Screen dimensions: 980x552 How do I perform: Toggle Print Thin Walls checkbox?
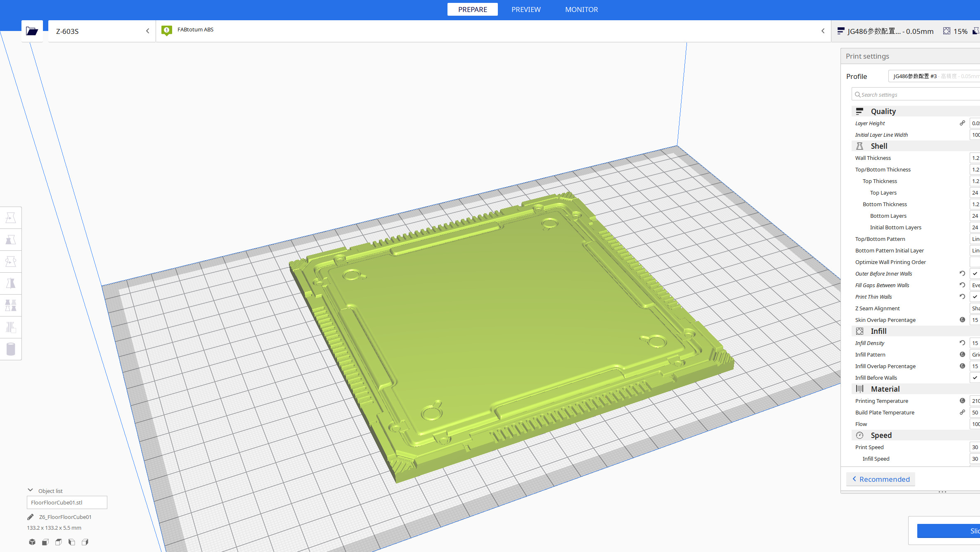click(x=975, y=297)
